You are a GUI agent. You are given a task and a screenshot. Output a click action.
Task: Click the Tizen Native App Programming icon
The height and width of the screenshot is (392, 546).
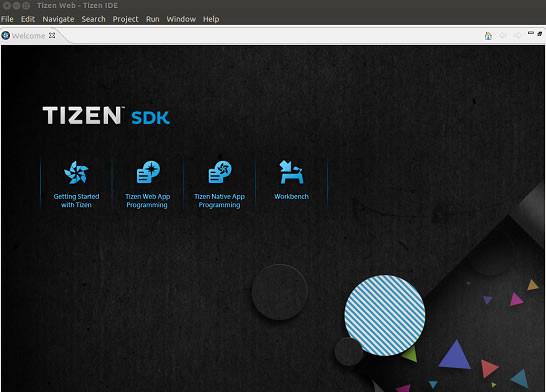coord(220,172)
